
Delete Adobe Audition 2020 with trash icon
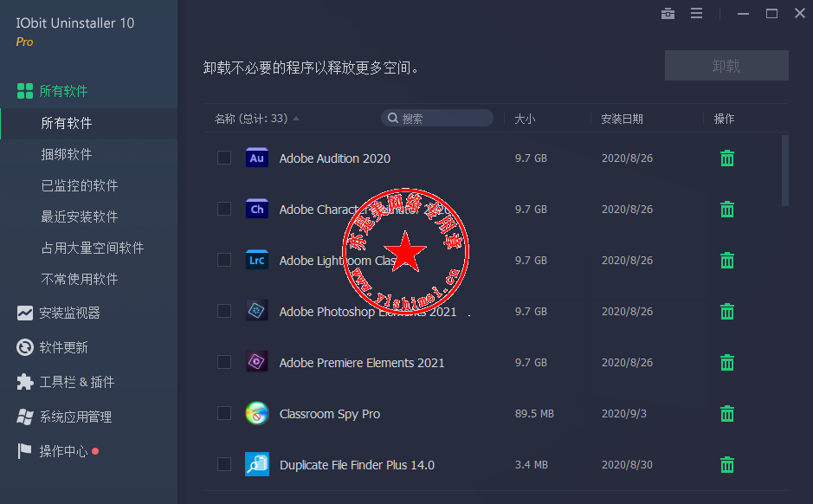point(727,158)
